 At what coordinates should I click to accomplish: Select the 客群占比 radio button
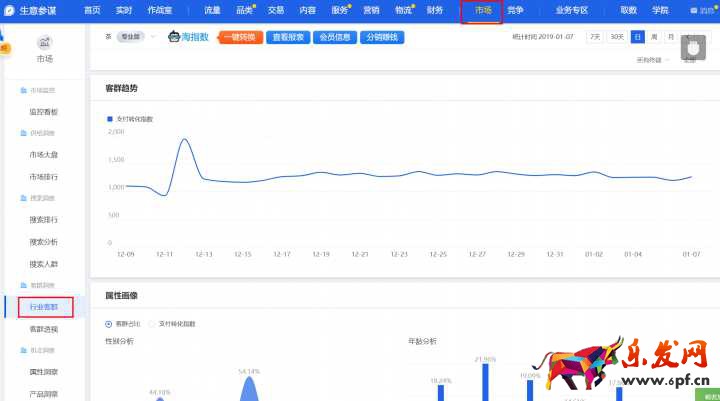click(109, 324)
